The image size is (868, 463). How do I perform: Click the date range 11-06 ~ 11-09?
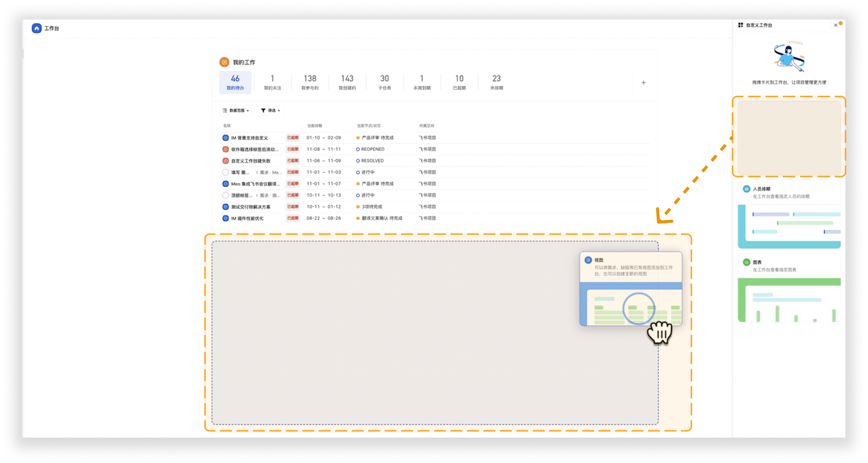tap(324, 161)
